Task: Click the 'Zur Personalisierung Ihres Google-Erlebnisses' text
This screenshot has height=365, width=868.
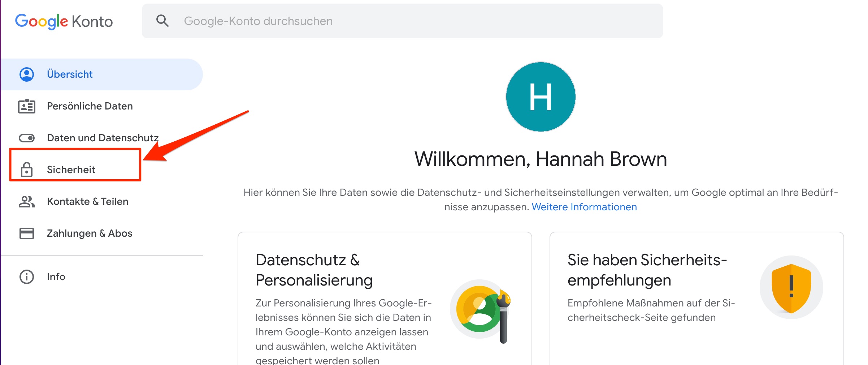Action: 344,331
